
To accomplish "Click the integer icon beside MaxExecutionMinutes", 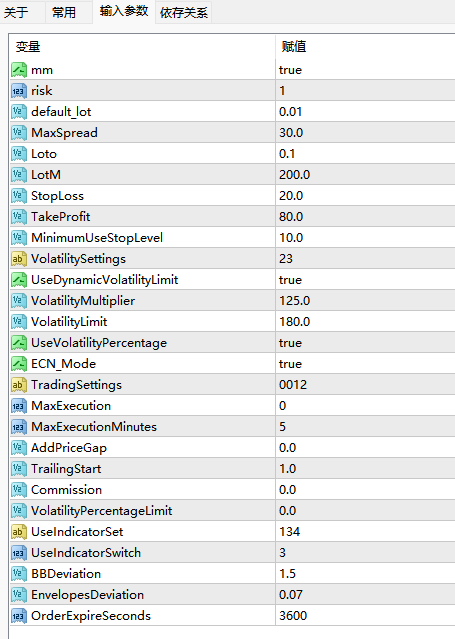I will click(x=19, y=427).
